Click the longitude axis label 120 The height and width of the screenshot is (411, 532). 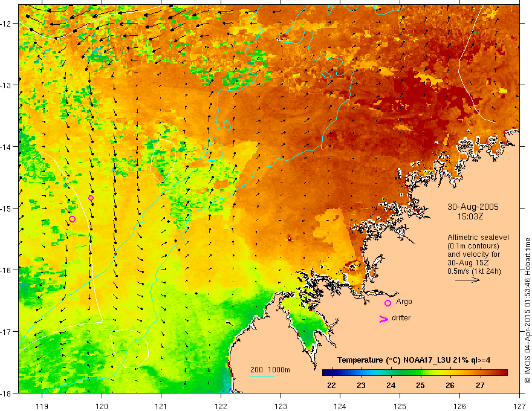pyautogui.click(x=102, y=406)
